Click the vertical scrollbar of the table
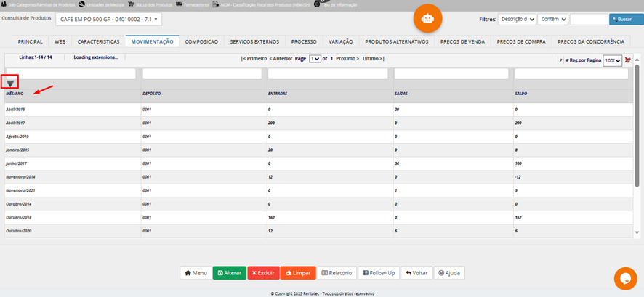644x297 pixels. pos(637,145)
